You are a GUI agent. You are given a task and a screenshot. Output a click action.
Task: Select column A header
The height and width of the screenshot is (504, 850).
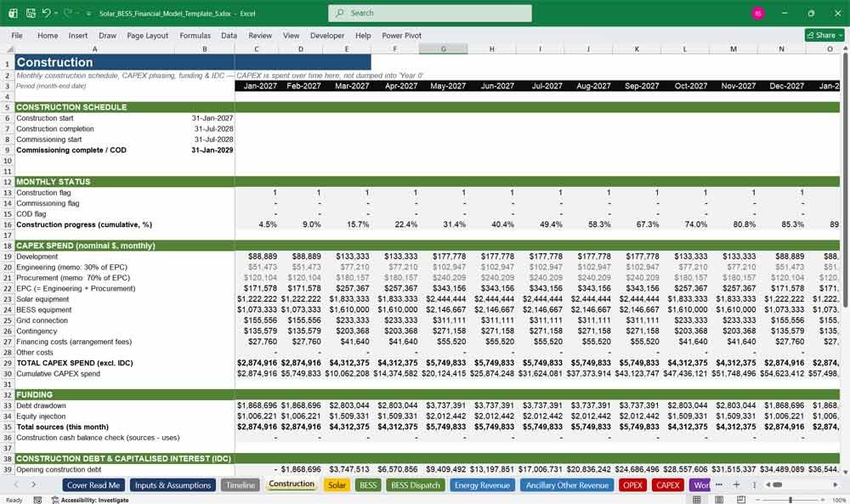[x=95, y=48]
